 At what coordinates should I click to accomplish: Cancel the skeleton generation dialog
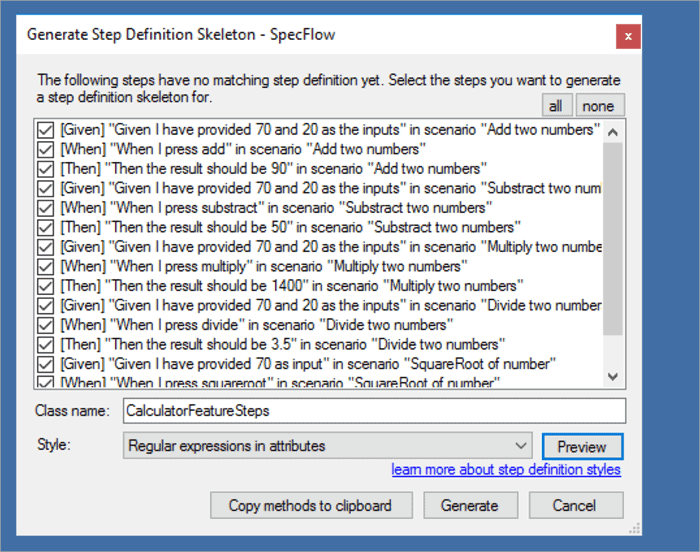click(x=575, y=506)
